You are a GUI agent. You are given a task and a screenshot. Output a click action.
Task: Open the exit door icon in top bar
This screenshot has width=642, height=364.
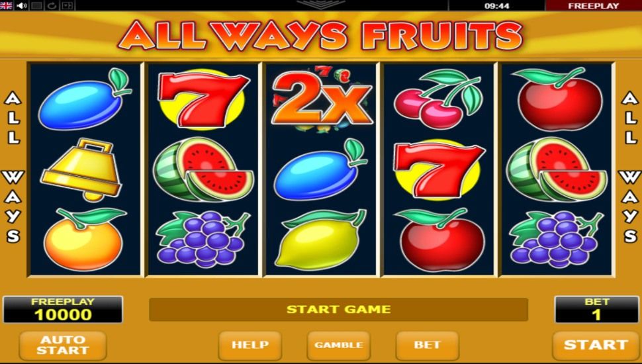click(67, 5)
